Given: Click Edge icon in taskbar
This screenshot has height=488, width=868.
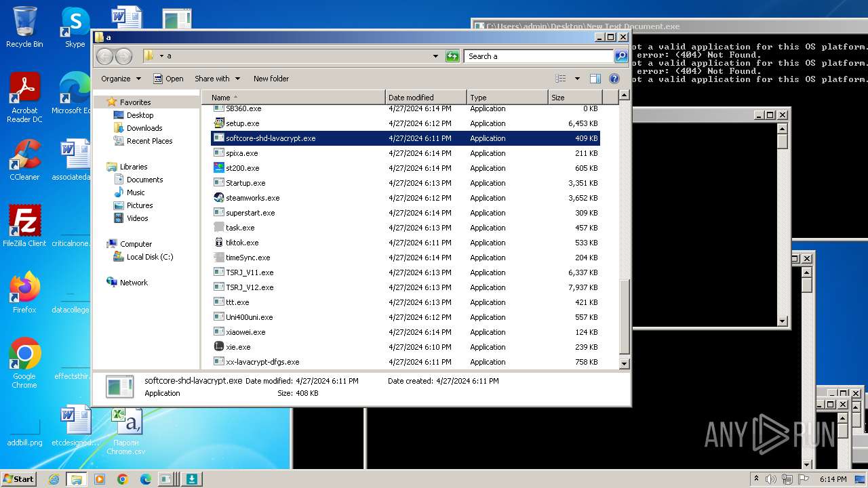Looking at the screenshot, I should (x=146, y=479).
